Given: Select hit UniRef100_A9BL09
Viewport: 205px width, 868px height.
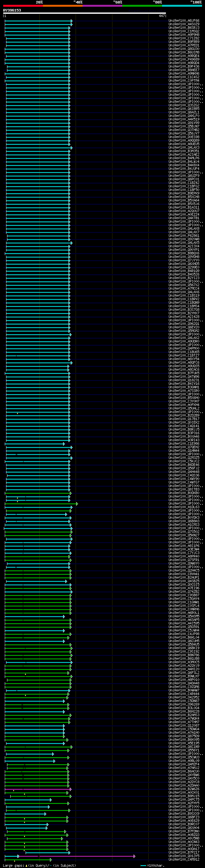Looking at the screenshot, I should [184, 761].
